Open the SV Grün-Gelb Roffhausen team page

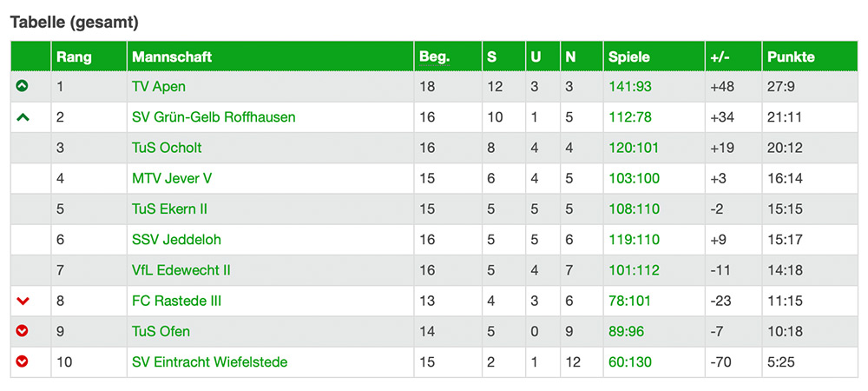(x=214, y=117)
